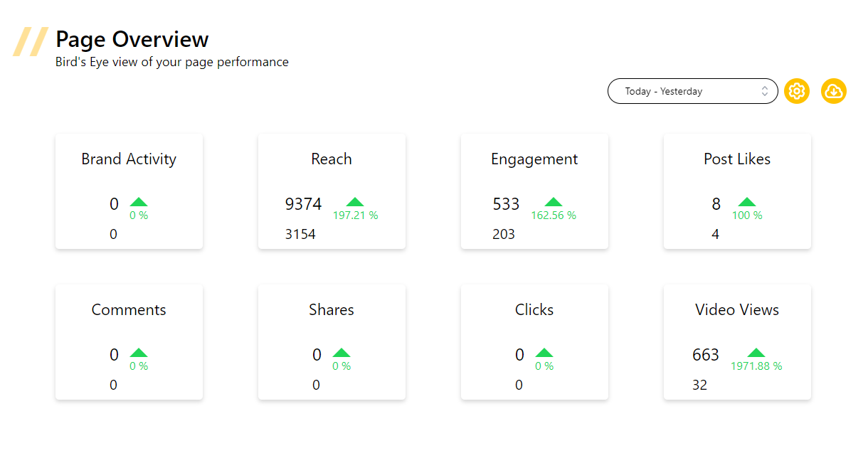
Task: Select the Comments card heading
Action: coord(129,310)
